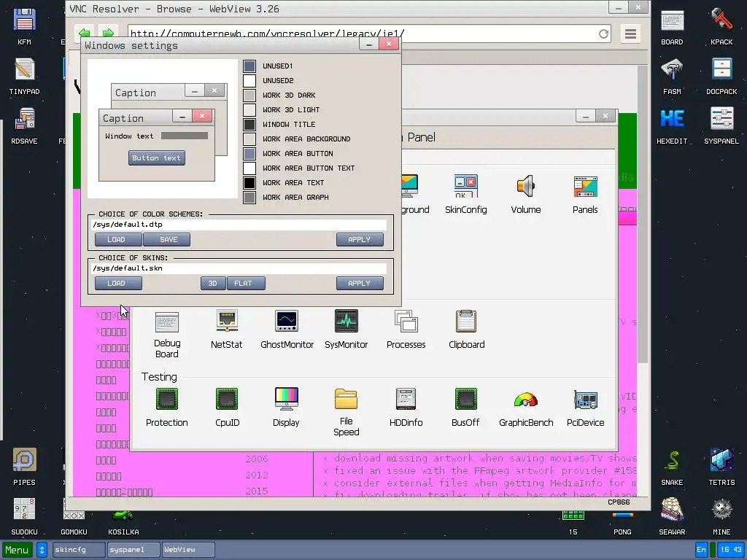This screenshot has width=747, height=560.
Task: Pick the WORK AREA GRAPH color swatch
Action: click(249, 197)
